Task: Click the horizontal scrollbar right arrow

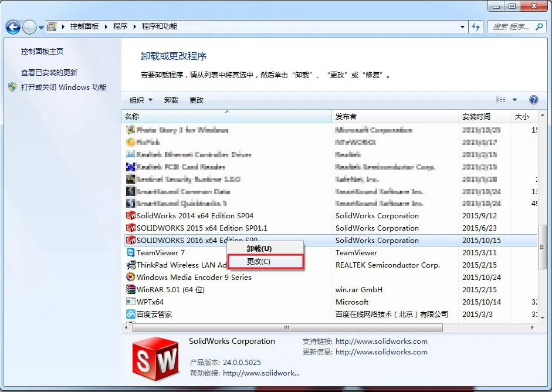Action: pyautogui.click(x=532, y=327)
